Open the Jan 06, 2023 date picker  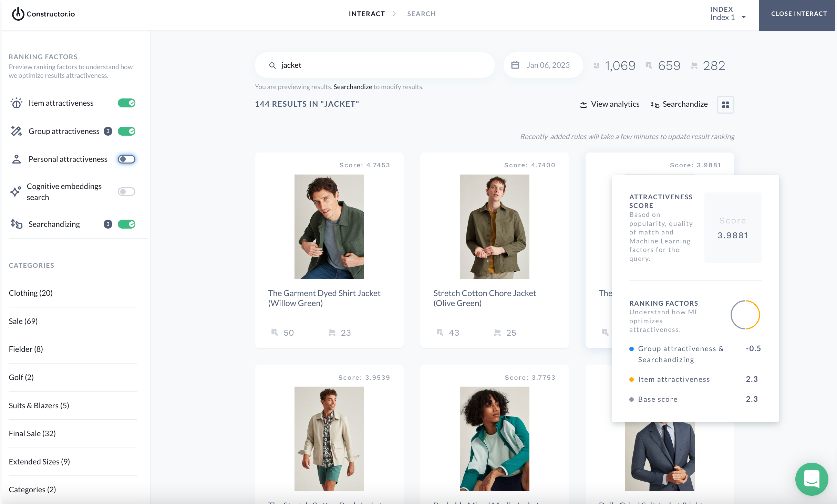(548, 65)
